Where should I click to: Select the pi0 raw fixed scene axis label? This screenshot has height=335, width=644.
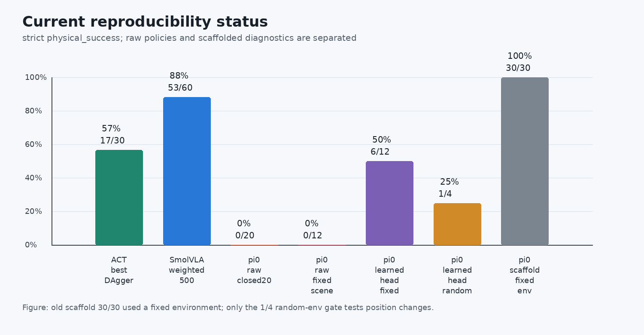pos(322,275)
